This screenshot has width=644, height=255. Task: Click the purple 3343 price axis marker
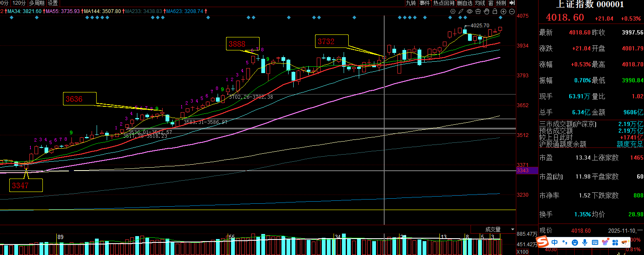pyautogui.click(x=527, y=171)
